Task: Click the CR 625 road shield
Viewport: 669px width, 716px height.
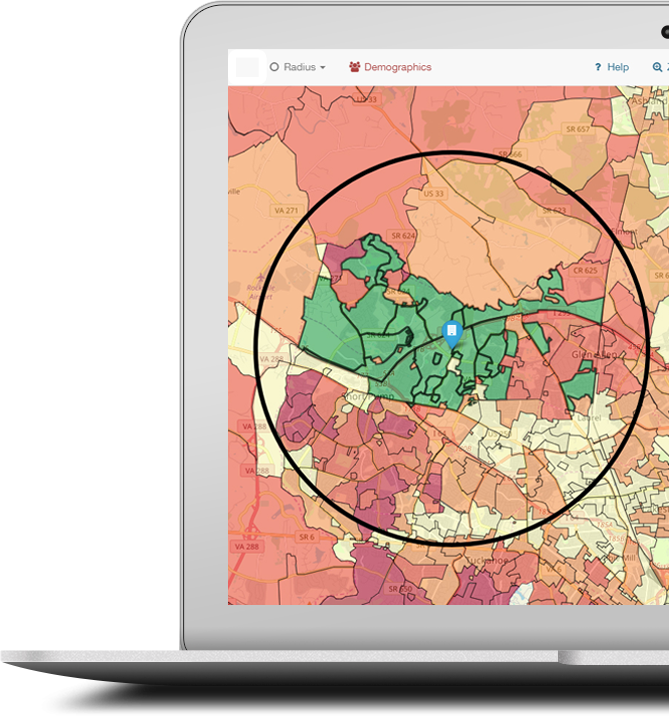Action: pyautogui.click(x=584, y=270)
